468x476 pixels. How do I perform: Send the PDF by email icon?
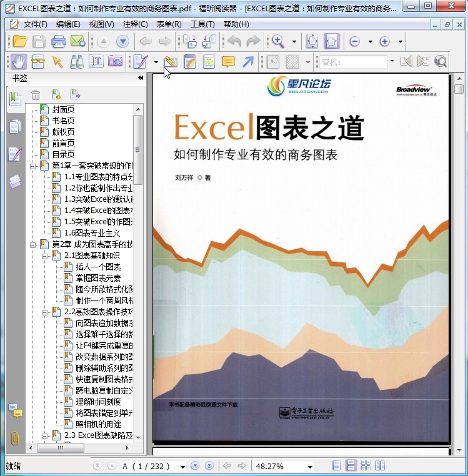pos(77,41)
